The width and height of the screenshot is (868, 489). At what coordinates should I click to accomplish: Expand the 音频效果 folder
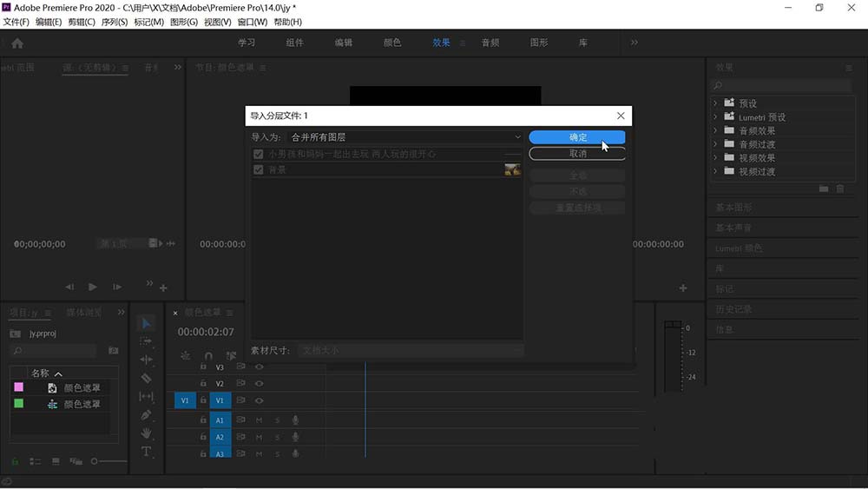tap(715, 130)
